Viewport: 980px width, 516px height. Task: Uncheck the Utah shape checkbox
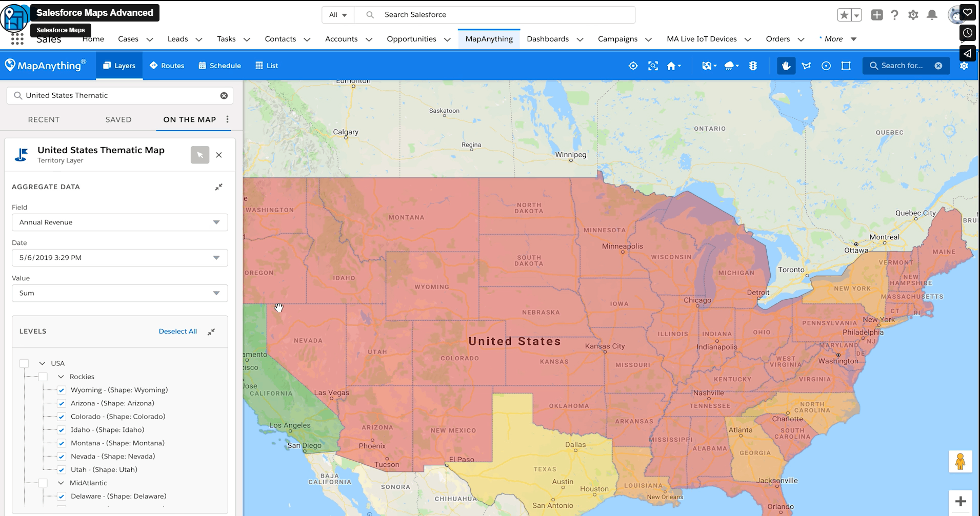pos(62,470)
